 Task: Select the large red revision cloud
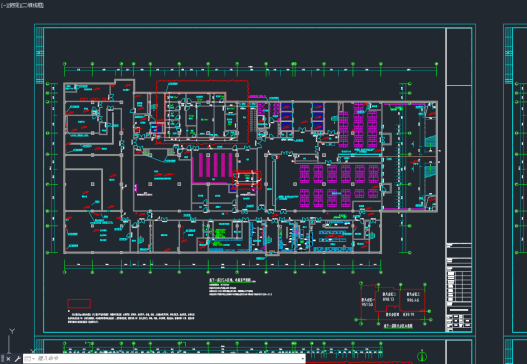coord(202,112)
